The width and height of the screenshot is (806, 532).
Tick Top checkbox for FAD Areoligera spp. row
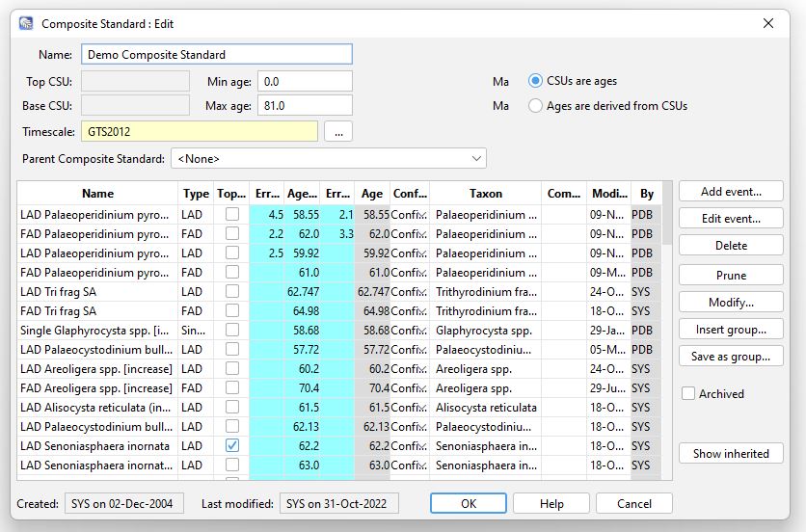(232, 388)
